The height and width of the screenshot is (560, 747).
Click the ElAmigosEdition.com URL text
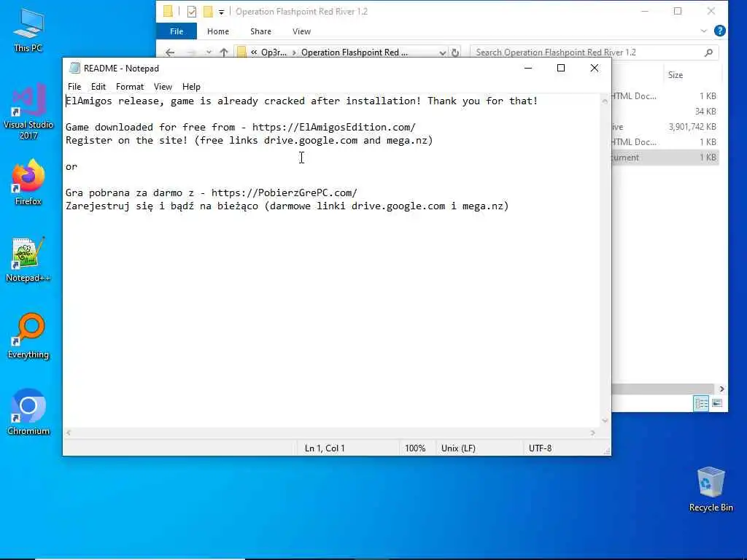click(333, 127)
